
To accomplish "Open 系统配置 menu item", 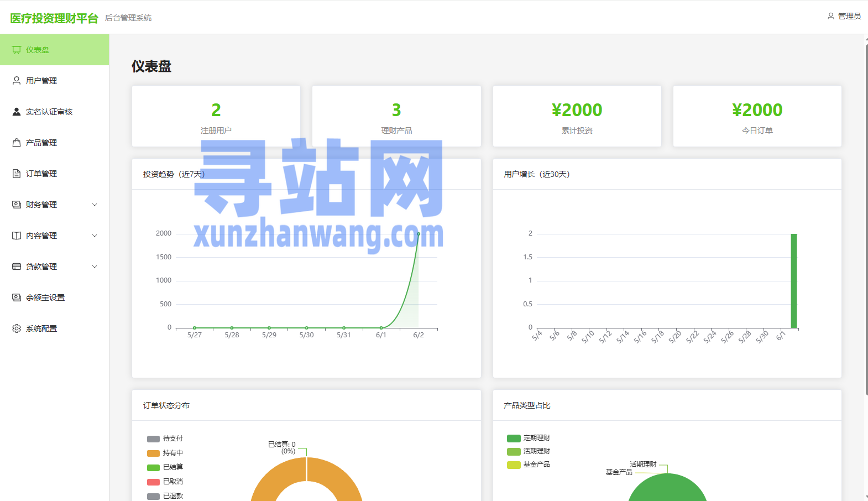I will [55, 328].
